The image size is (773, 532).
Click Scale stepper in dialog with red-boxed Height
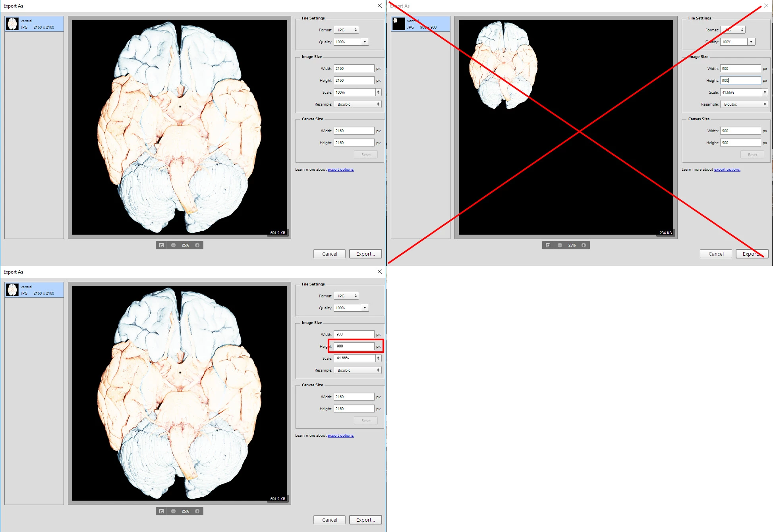click(378, 358)
